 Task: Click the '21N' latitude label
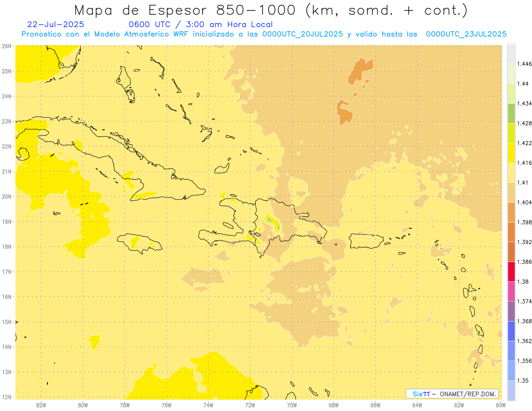[x=6, y=171]
